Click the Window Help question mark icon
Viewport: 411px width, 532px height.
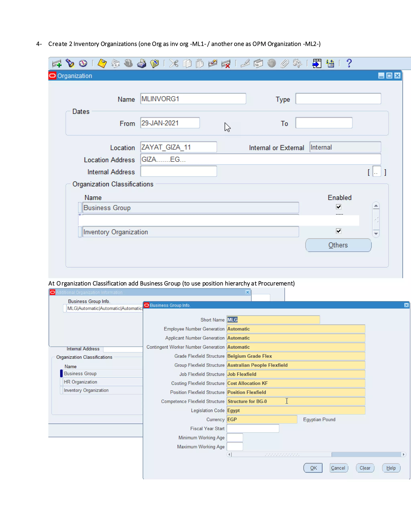[349, 63]
